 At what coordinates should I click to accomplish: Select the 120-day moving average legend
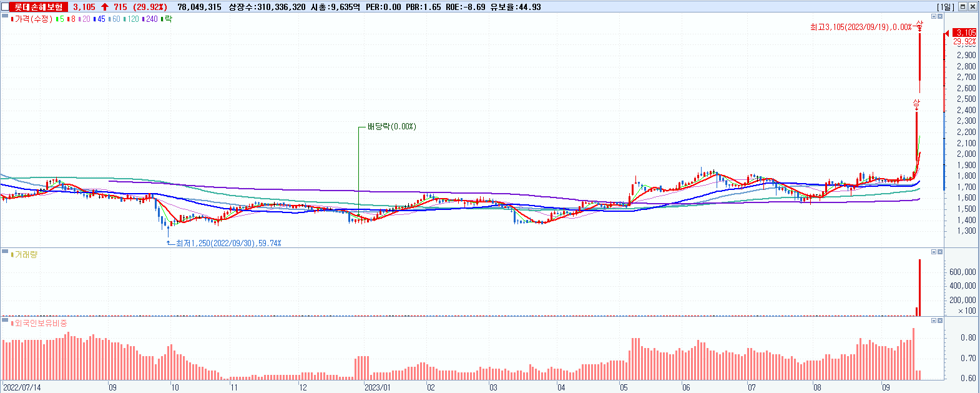point(132,19)
